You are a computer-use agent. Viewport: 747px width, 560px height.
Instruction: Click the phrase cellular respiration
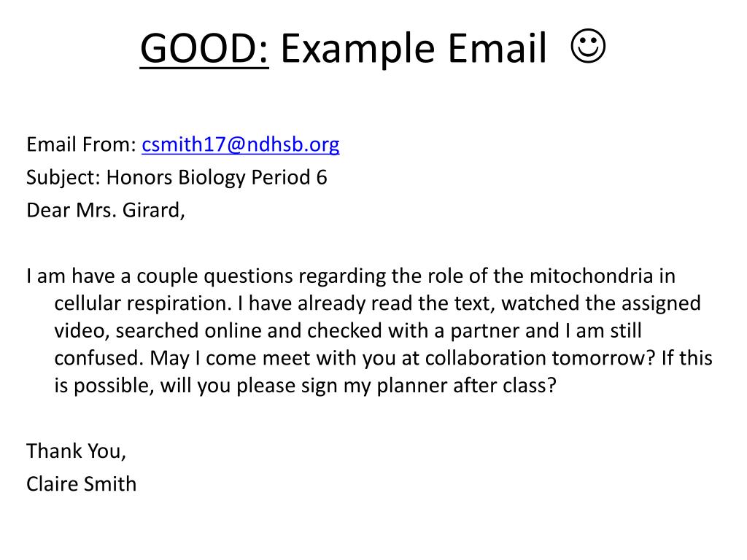click(x=142, y=303)
